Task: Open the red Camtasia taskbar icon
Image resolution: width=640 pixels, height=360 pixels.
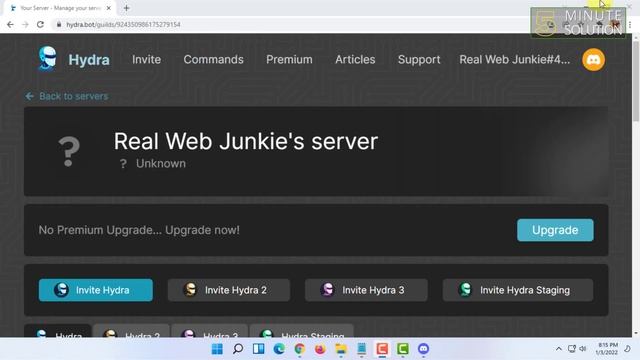Action: (382, 349)
